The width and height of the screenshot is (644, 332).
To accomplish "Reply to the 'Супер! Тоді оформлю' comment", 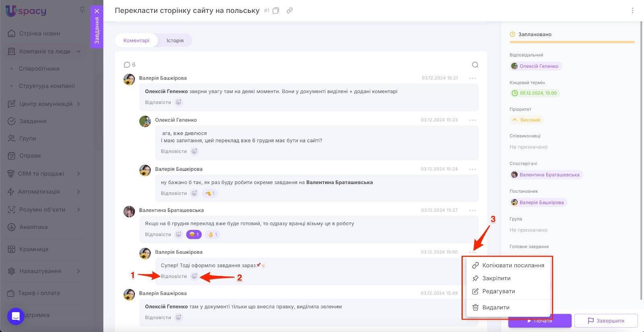I will point(174,277).
